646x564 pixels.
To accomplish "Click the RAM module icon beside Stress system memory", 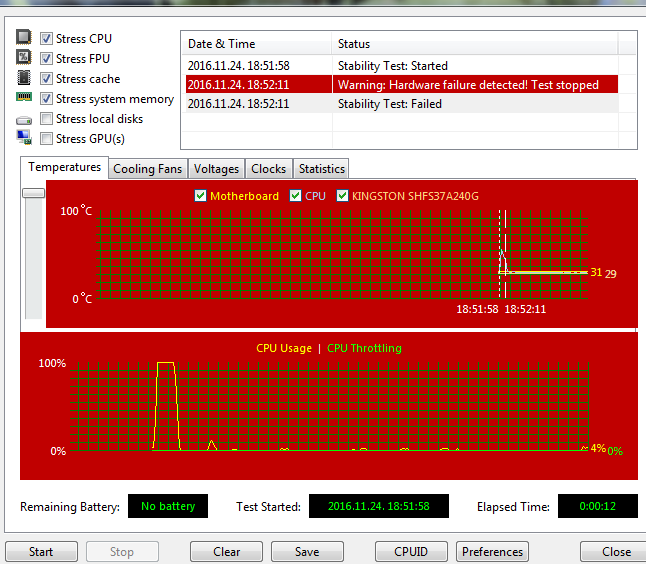I will pos(24,97).
